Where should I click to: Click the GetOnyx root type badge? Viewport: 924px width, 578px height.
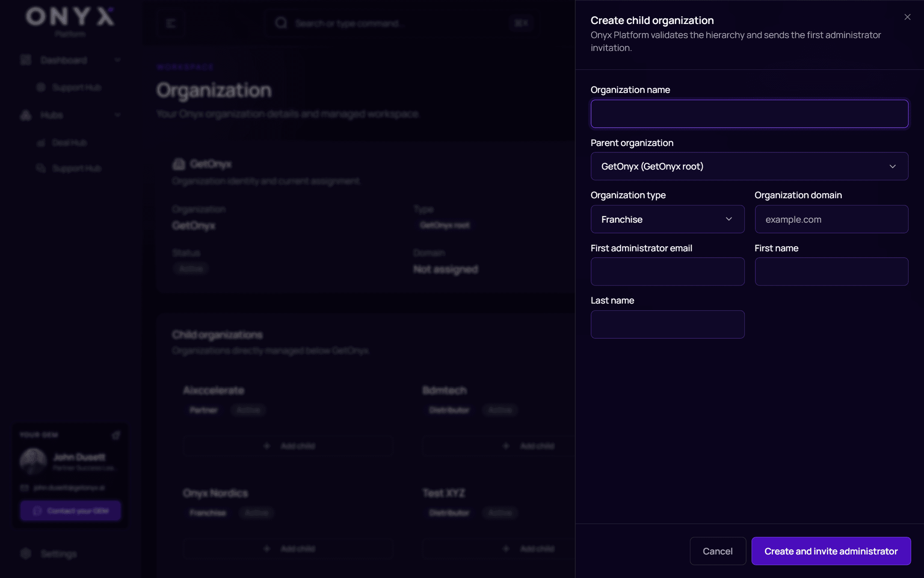tap(444, 225)
